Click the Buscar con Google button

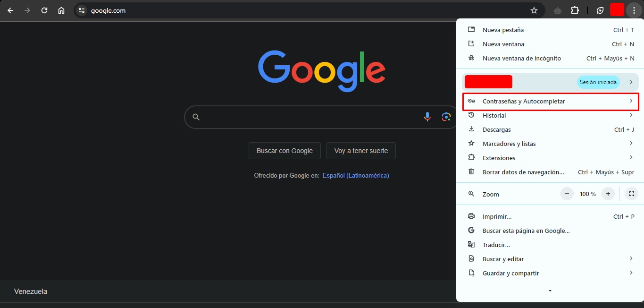coord(284,151)
